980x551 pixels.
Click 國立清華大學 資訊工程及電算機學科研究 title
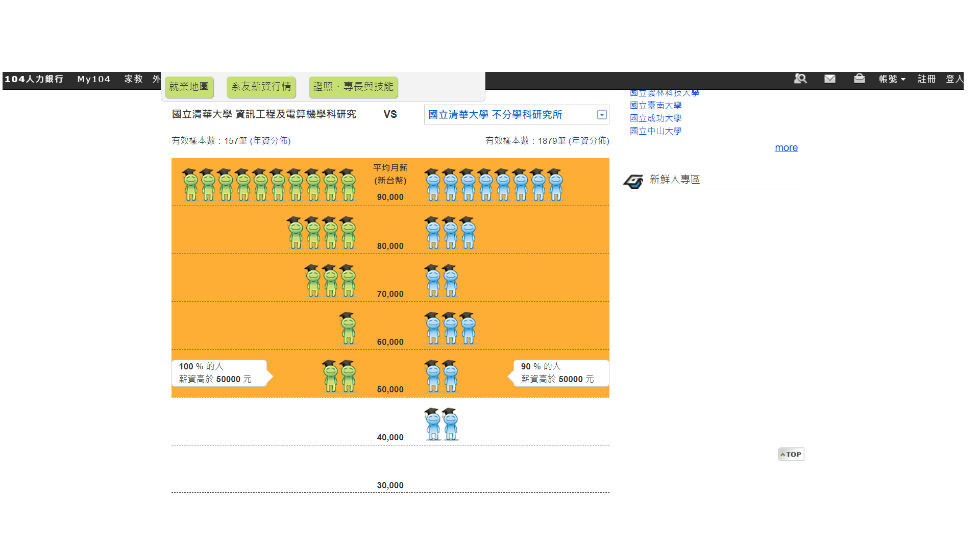(264, 114)
